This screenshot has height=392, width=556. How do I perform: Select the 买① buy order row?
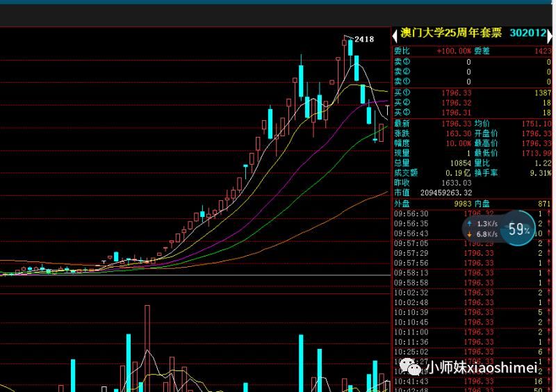tap(473, 93)
